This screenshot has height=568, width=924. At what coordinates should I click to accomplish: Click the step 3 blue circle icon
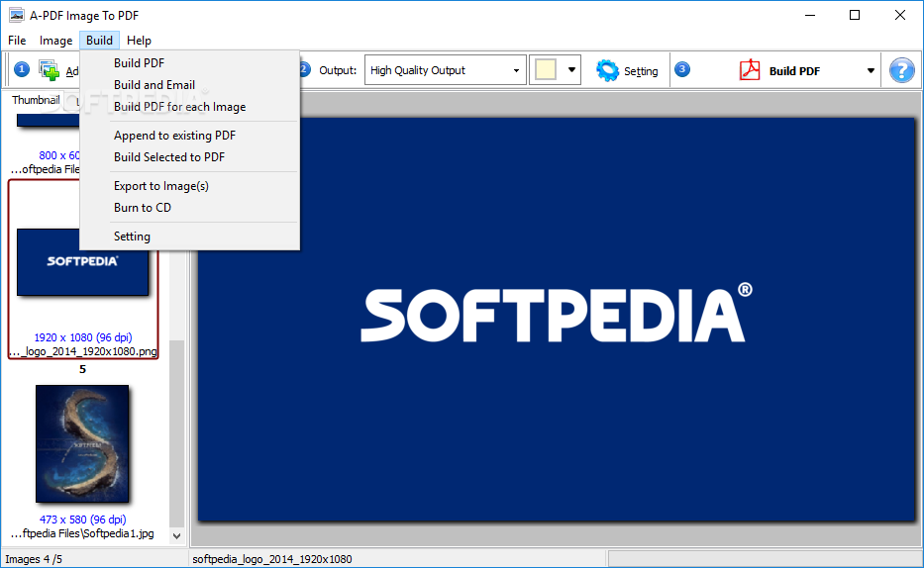681,69
